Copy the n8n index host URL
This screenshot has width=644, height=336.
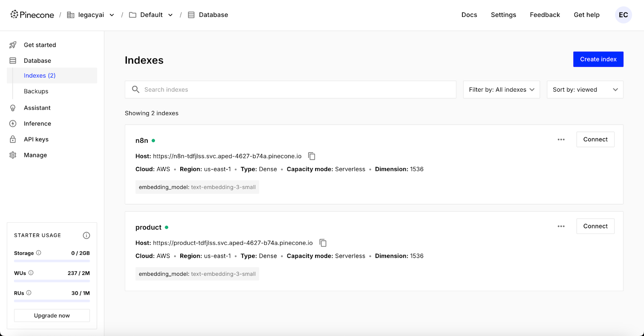pyautogui.click(x=312, y=156)
